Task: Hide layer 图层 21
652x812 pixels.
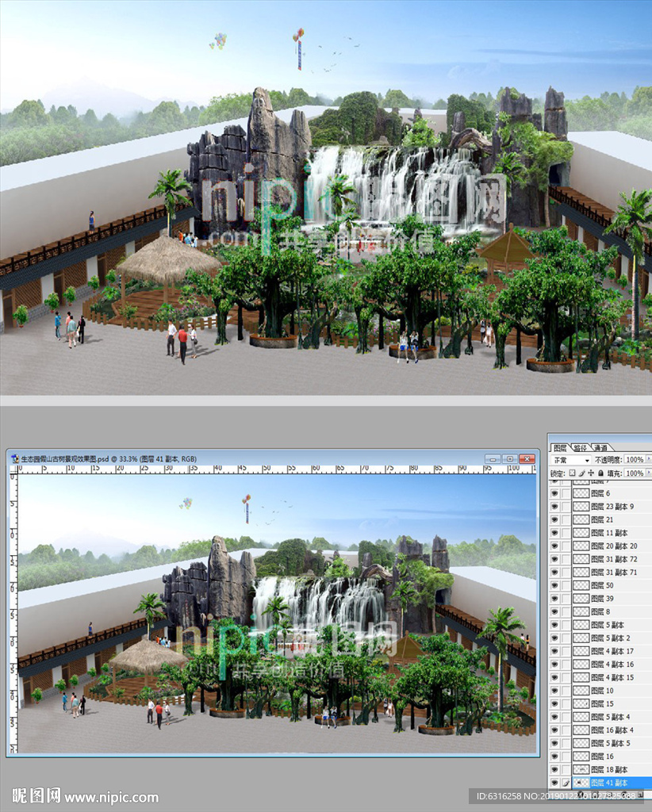Action: pos(554,519)
